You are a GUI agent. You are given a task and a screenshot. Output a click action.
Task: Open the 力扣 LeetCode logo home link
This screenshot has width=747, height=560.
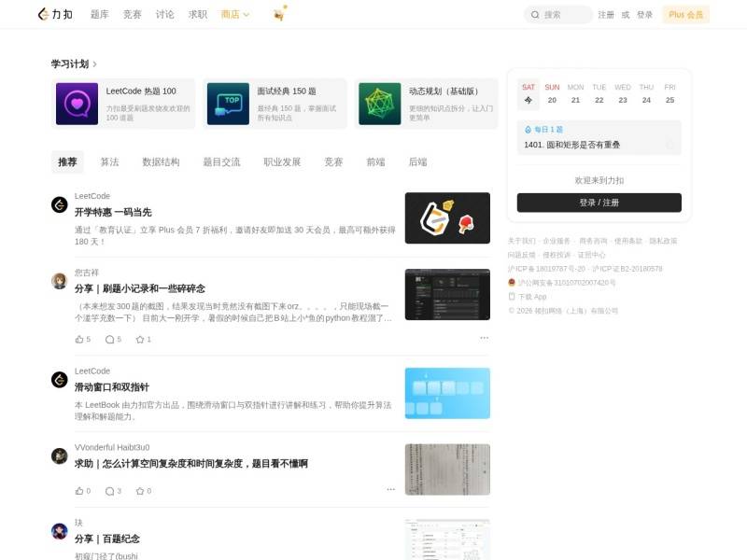pyautogui.click(x=55, y=14)
